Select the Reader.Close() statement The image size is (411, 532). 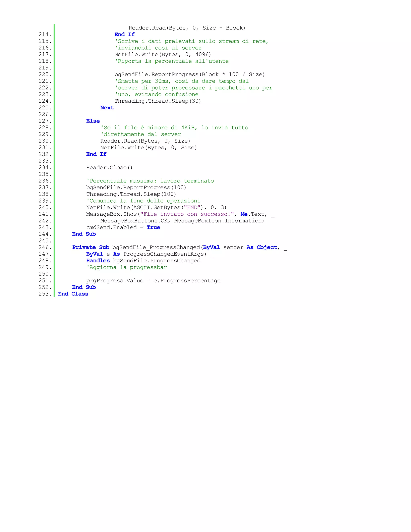click(109, 168)
